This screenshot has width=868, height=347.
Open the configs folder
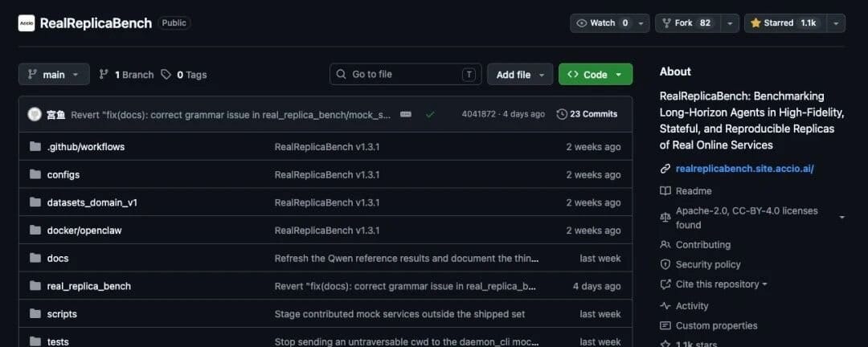[x=63, y=174]
